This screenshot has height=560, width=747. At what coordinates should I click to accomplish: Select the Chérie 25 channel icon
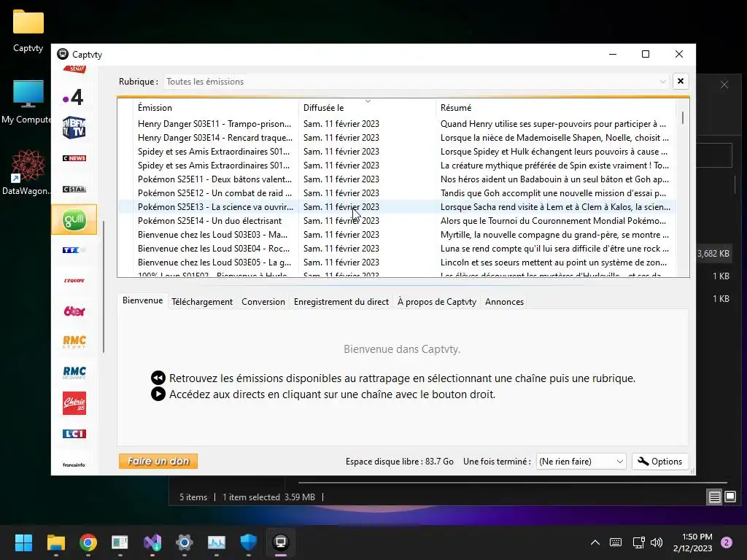tap(74, 402)
